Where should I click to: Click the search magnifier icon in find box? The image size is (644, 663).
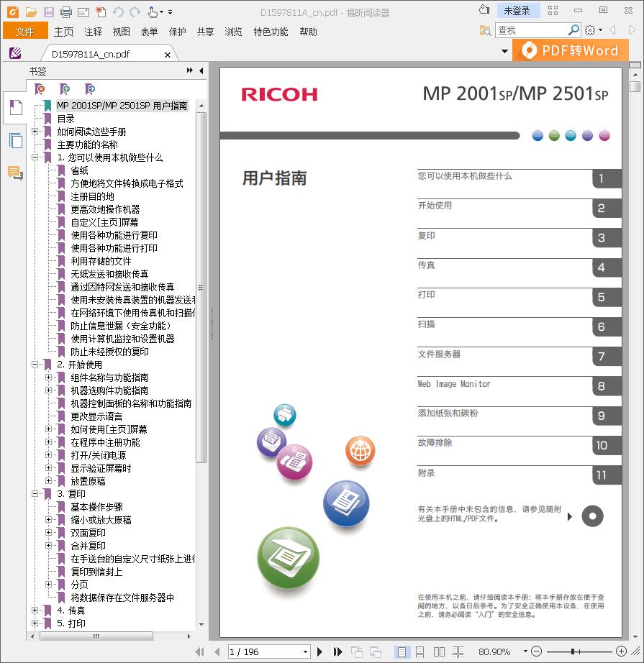coord(573,30)
